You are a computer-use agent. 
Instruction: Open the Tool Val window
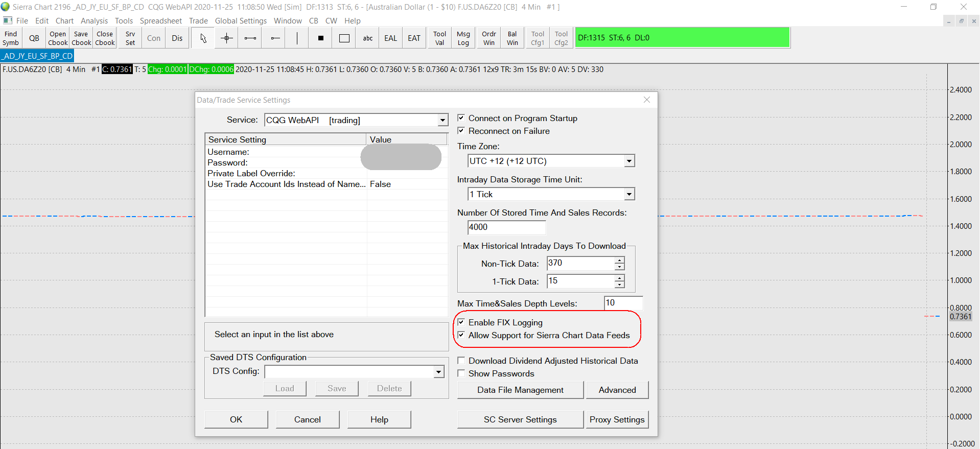[440, 38]
